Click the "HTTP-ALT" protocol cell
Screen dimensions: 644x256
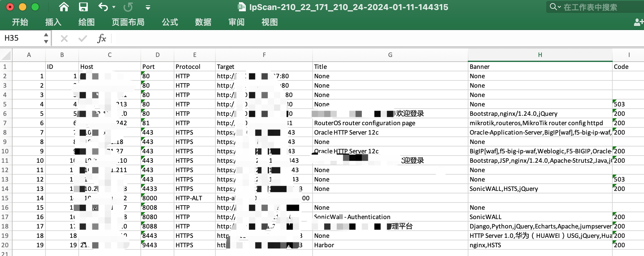pyautogui.click(x=195, y=198)
